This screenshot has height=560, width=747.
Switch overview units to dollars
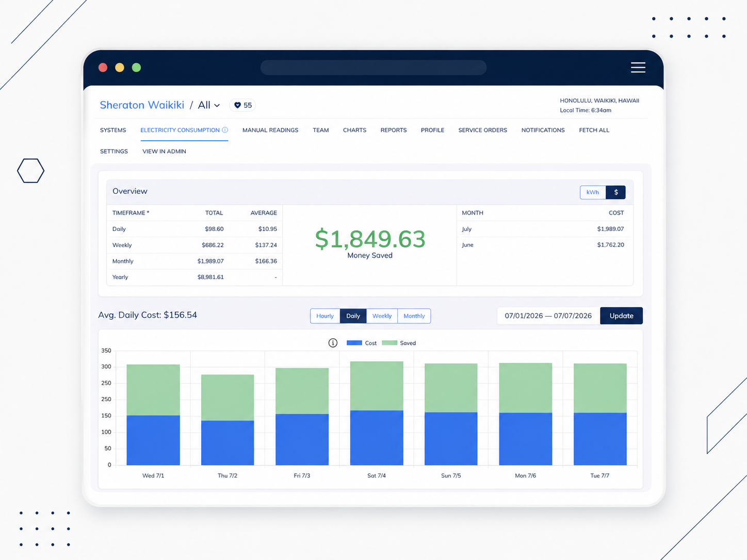616,192
